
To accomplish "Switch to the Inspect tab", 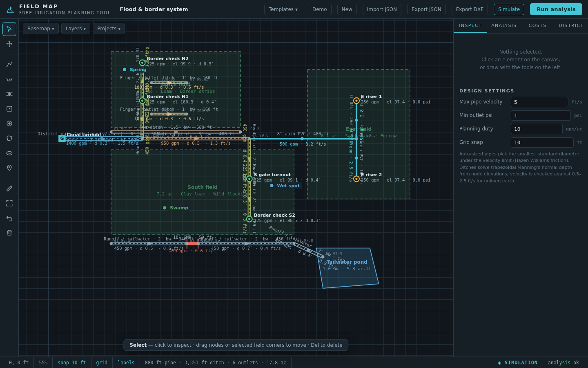I will pos(470,26).
